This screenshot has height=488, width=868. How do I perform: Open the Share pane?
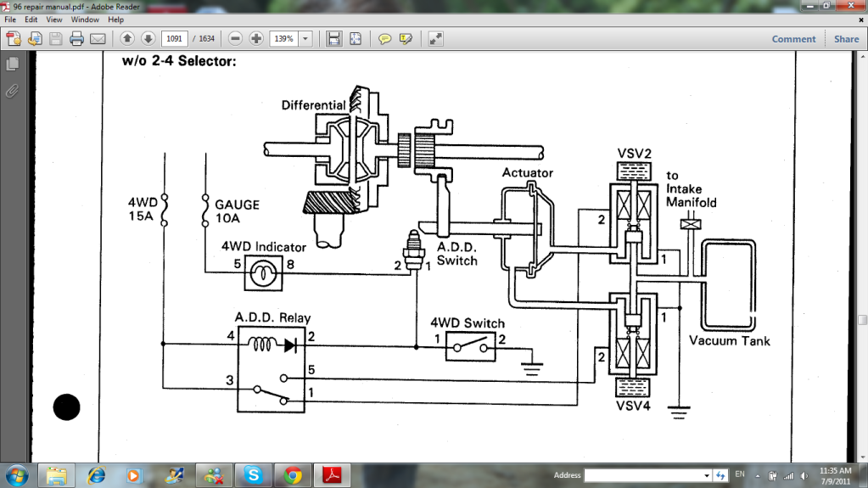coord(846,39)
